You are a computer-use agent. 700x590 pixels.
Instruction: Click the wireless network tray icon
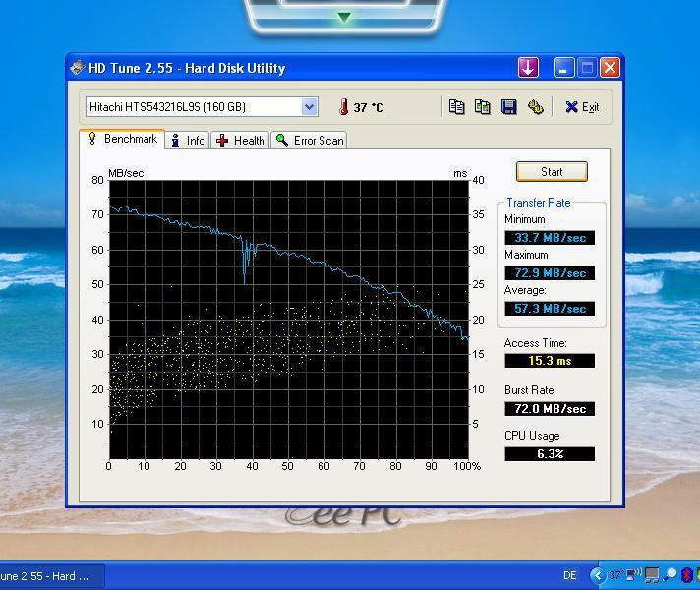click(x=633, y=574)
